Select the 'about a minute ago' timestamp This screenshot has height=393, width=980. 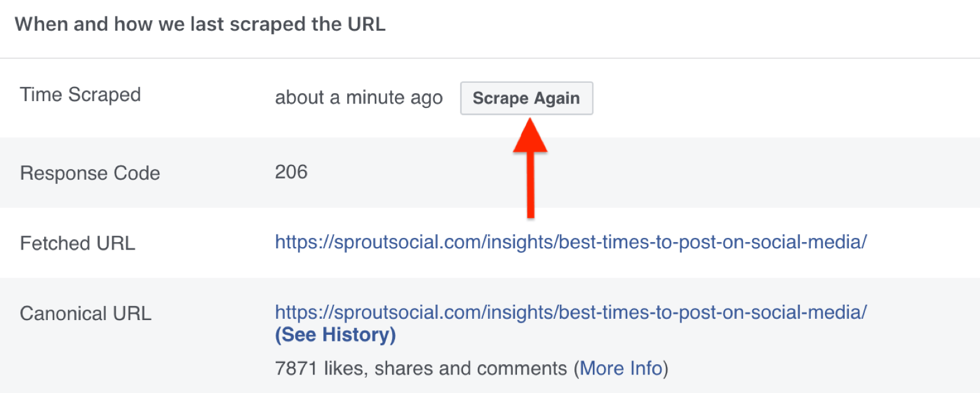pos(358,97)
